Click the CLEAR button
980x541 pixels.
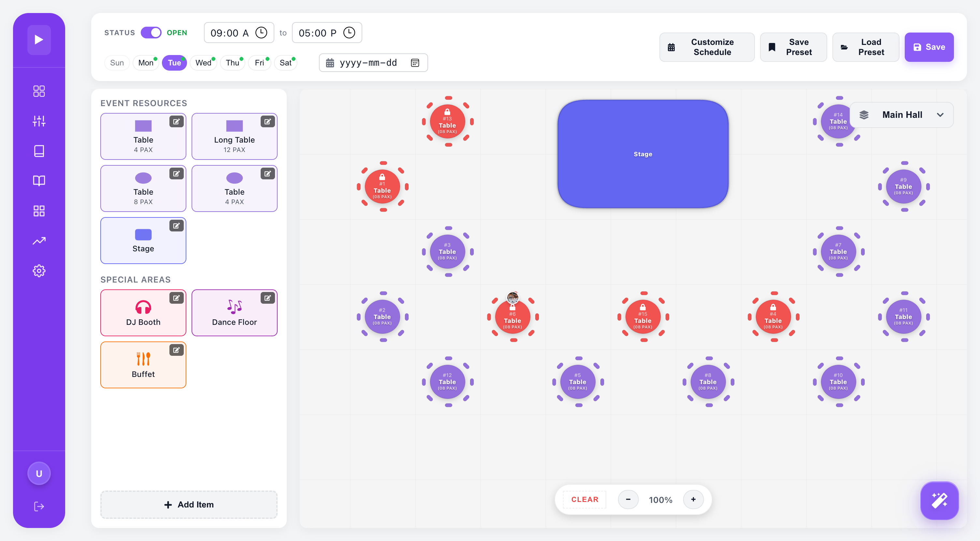click(x=584, y=500)
